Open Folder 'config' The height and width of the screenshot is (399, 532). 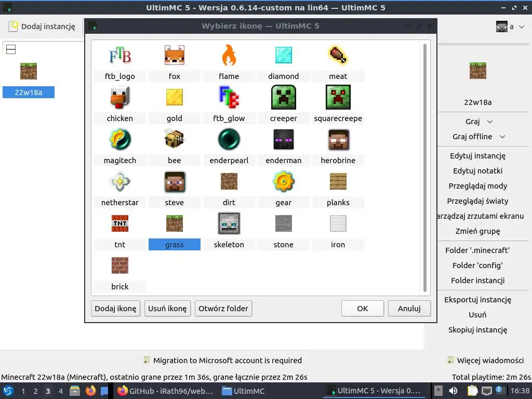pos(478,265)
